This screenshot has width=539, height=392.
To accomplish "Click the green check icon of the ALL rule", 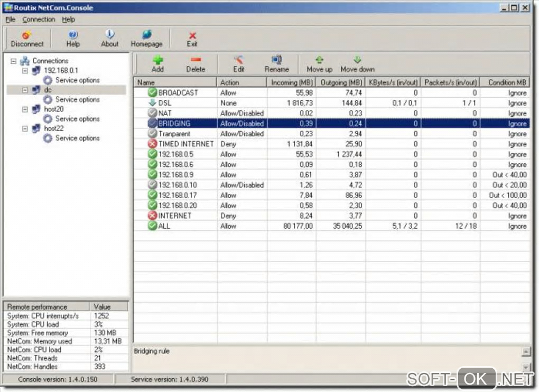I will click(x=152, y=226).
